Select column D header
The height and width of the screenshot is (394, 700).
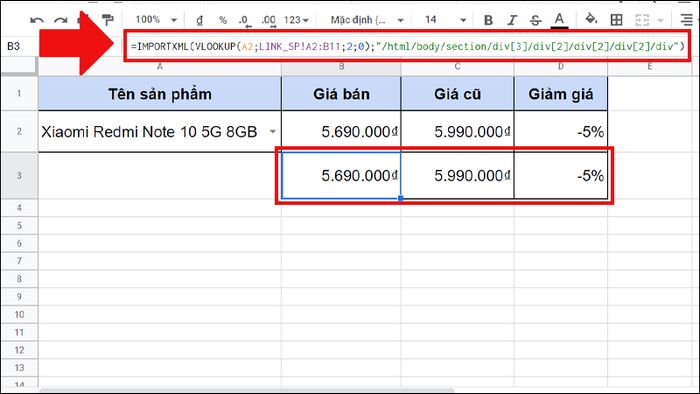click(561, 67)
